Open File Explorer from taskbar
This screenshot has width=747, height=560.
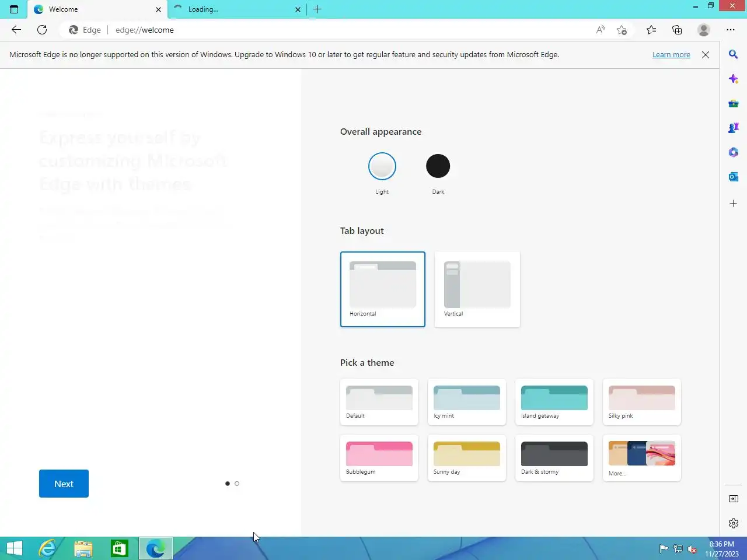[83, 548]
